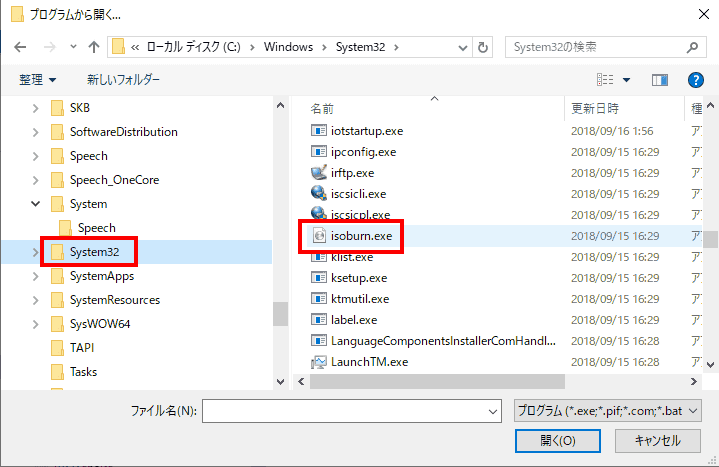Collapse the System folder node

35,204
